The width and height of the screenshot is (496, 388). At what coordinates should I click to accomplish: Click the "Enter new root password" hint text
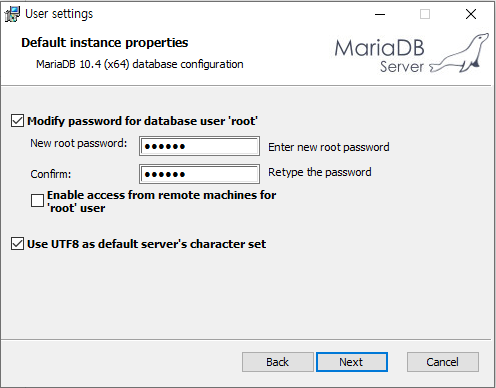click(x=329, y=147)
